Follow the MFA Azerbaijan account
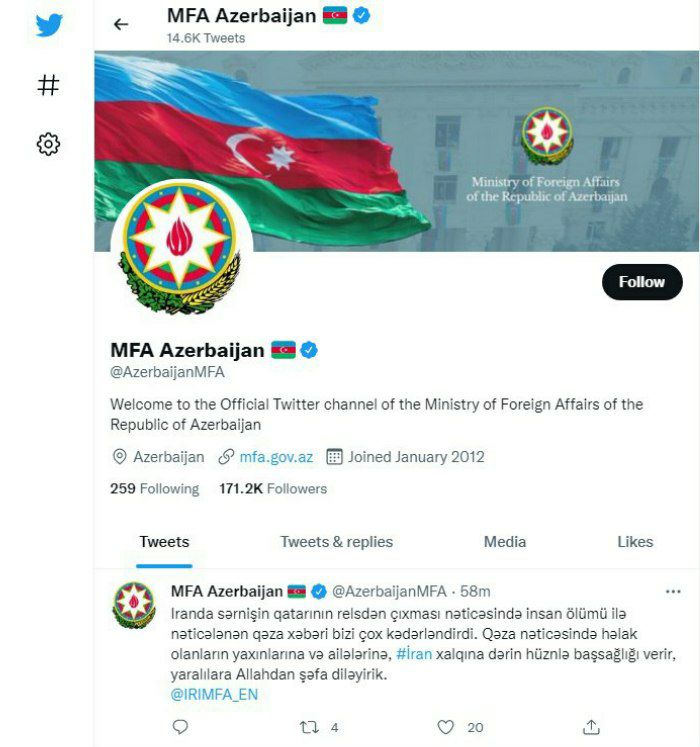Viewport: 700px width, 747px height. tap(642, 282)
